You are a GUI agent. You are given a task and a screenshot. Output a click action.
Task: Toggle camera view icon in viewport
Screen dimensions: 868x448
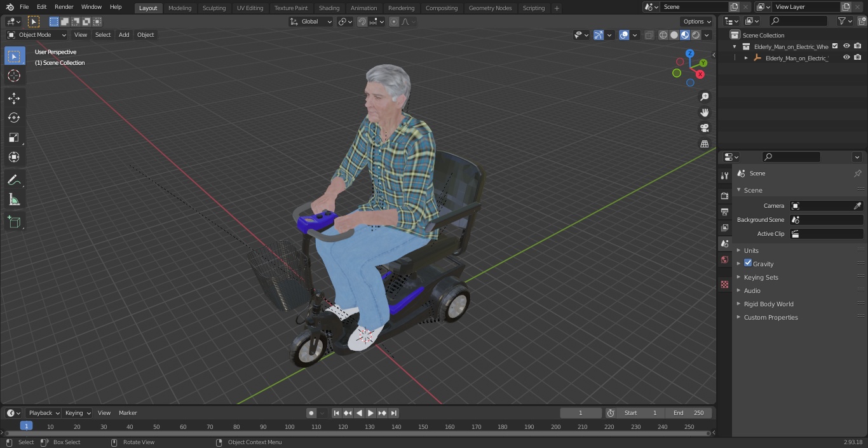[704, 128]
